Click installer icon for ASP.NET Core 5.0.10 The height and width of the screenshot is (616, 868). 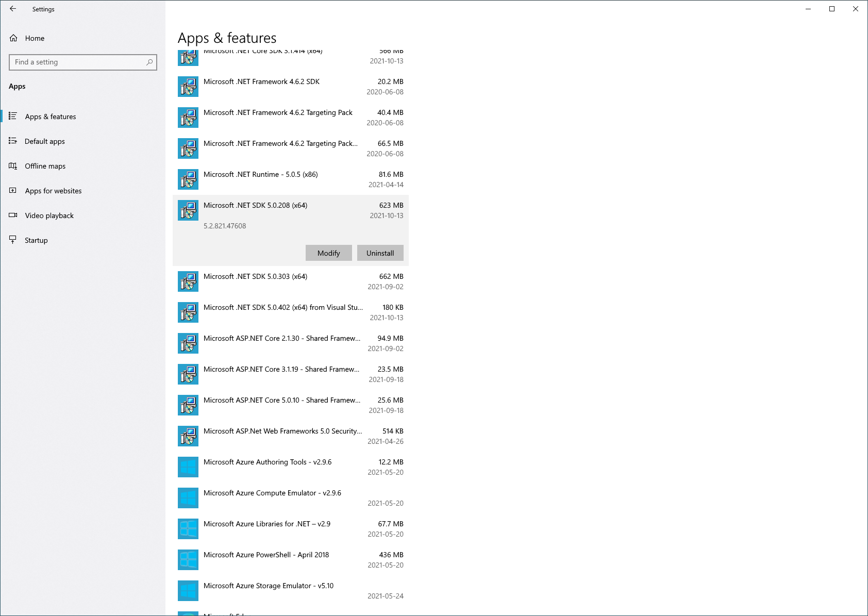click(188, 405)
